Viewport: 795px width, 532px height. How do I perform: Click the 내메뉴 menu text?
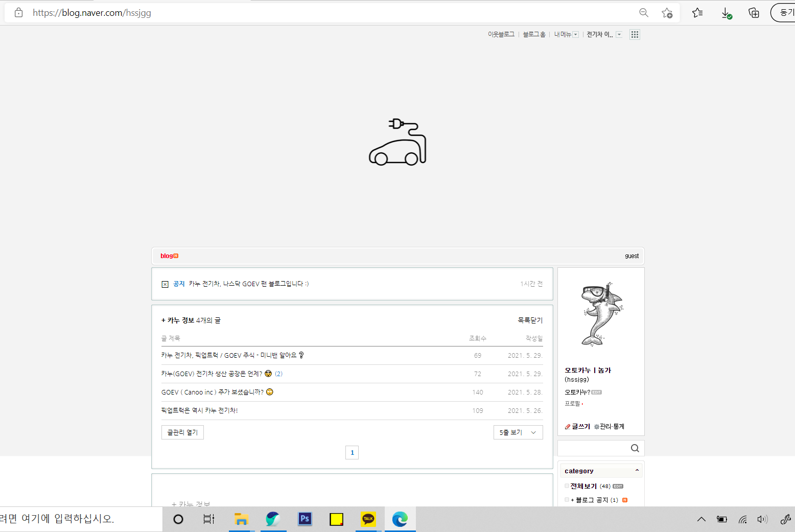point(563,34)
